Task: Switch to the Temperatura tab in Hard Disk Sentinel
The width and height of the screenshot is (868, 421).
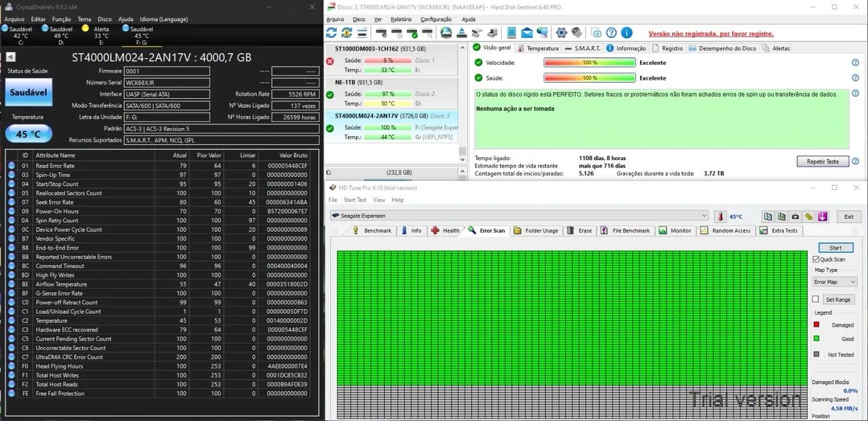Action: click(x=538, y=48)
